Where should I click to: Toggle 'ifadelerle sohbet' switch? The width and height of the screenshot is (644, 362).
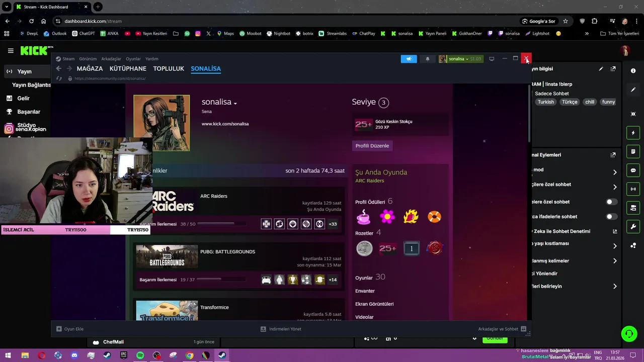(x=611, y=217)
